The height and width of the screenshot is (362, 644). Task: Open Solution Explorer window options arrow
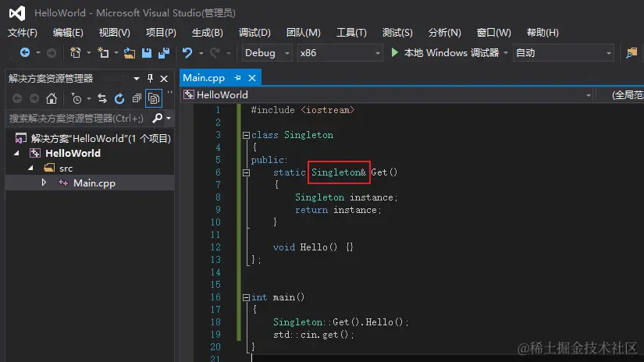click(x=137, y=78)
